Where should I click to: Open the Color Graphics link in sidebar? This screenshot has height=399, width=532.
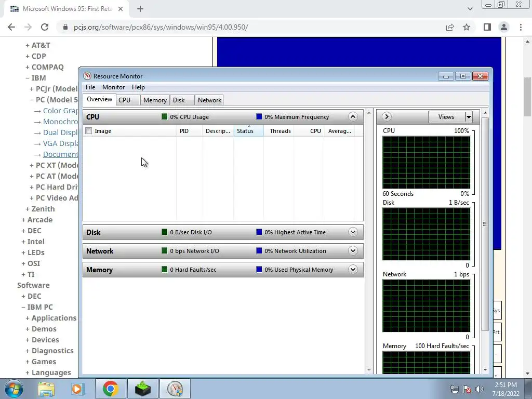60,111
